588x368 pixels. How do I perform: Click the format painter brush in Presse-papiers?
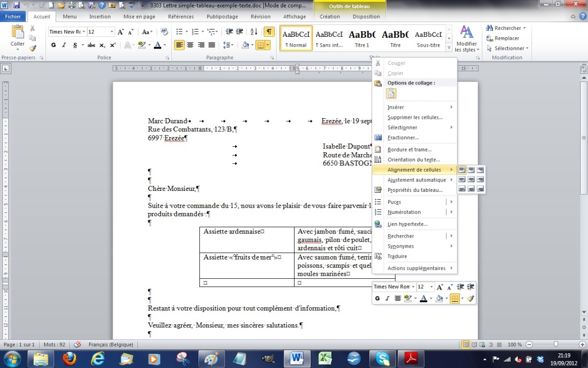32,48
